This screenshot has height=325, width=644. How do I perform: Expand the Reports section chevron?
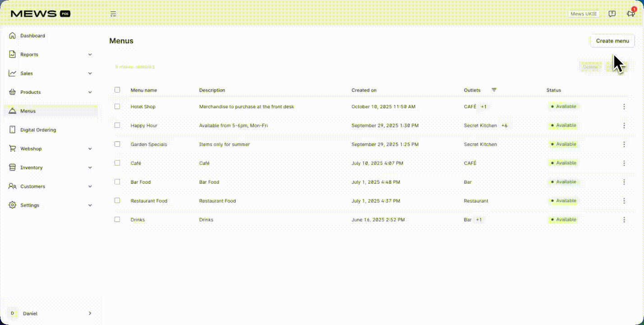90,55
